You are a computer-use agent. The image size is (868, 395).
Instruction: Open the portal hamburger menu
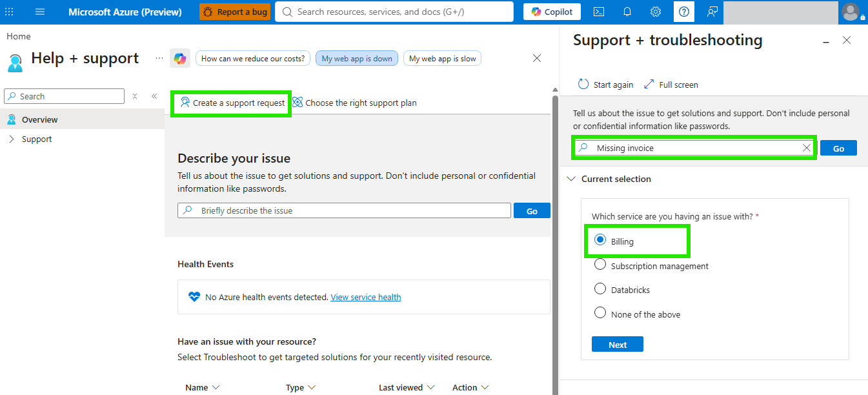40,12
